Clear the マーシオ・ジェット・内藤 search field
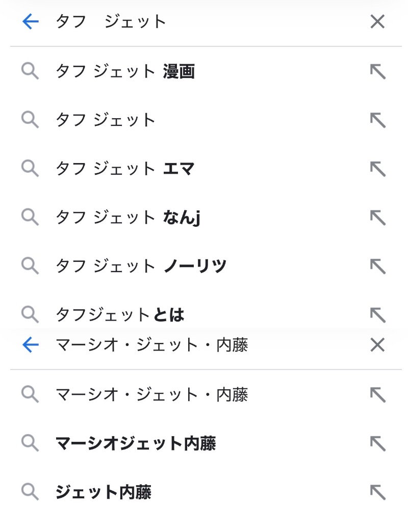The width and height of the screenshot is (408, 532). [x=377, y=345]
